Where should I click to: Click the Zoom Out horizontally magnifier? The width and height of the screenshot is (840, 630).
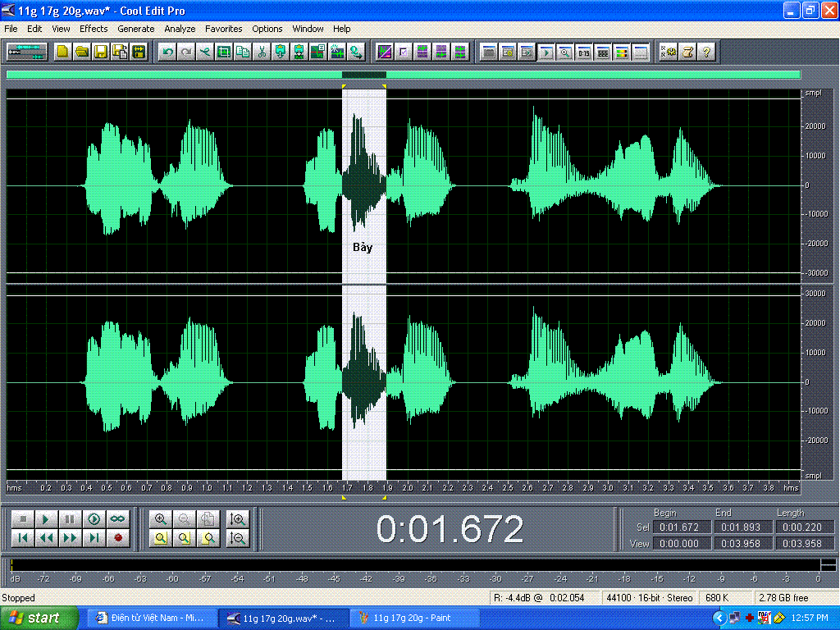click(x=184, y=518)
